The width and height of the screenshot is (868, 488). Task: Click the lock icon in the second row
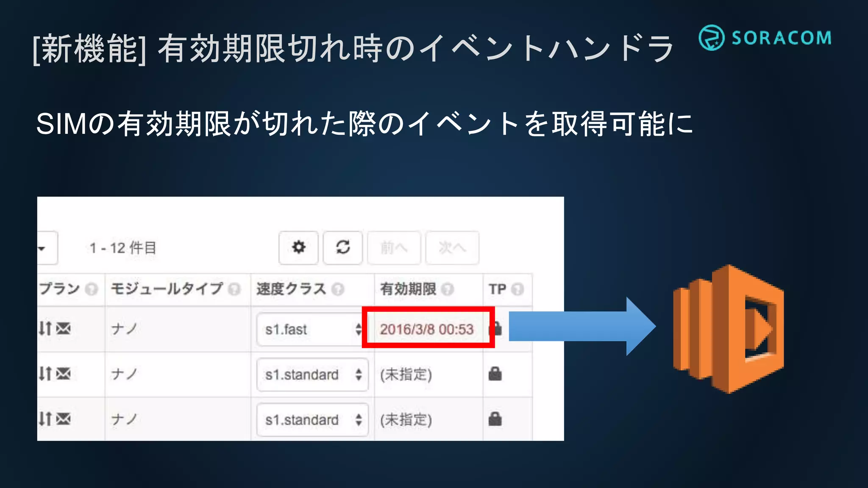[495, 374]
